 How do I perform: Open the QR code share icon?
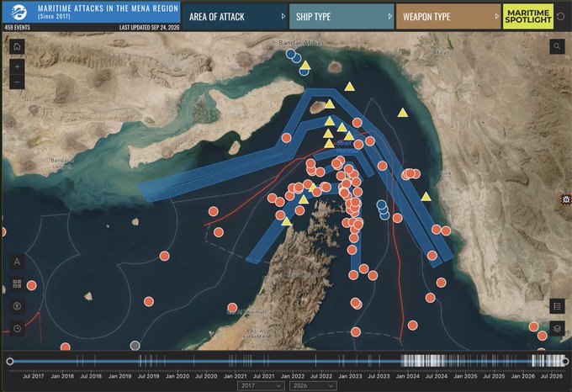(17, 284)
